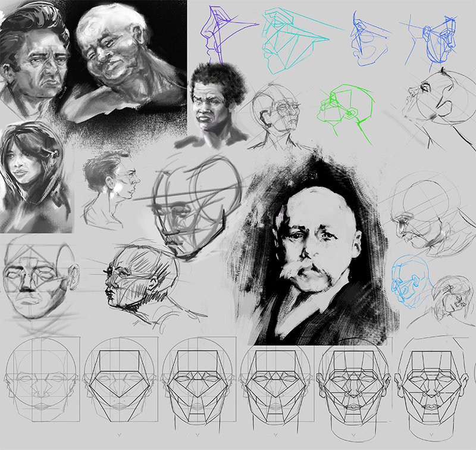The width and height of the screenshot is (476, 450).
Task: Select the portrait of the man with afro hair
Action: (x=216, y=105)
